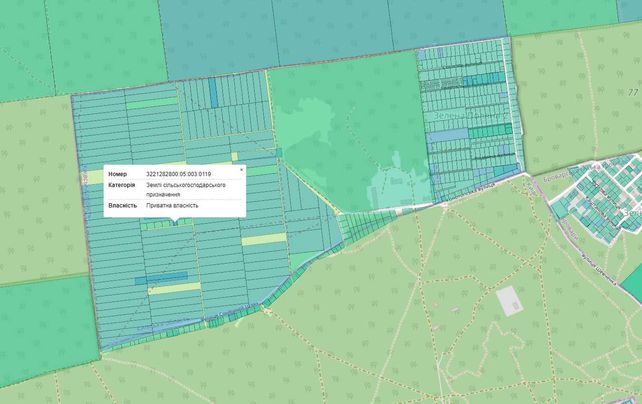Select the wide blue parcel in Зелена Поляна block
This screenshot has height=404, width=642.
(x=448, y=135)
